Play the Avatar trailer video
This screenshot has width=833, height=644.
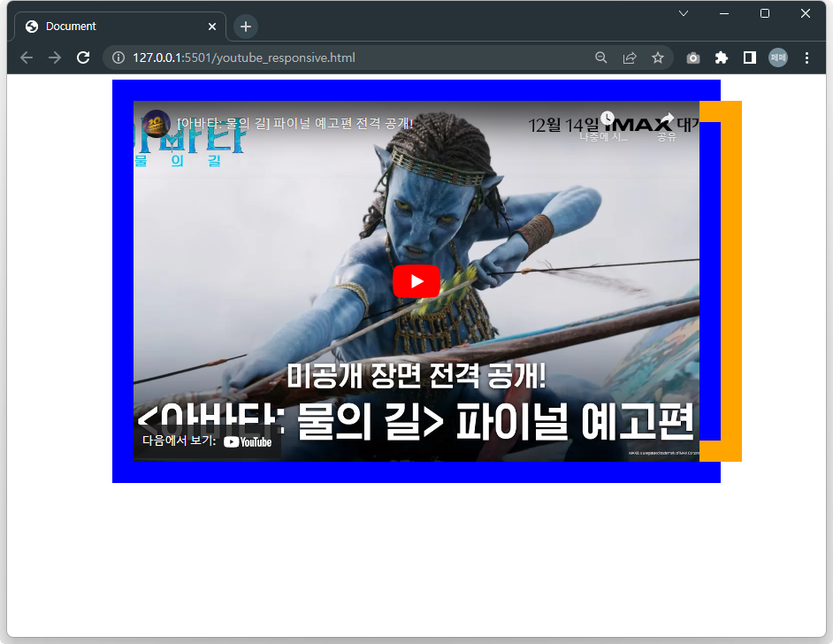(x=416, y=281)
